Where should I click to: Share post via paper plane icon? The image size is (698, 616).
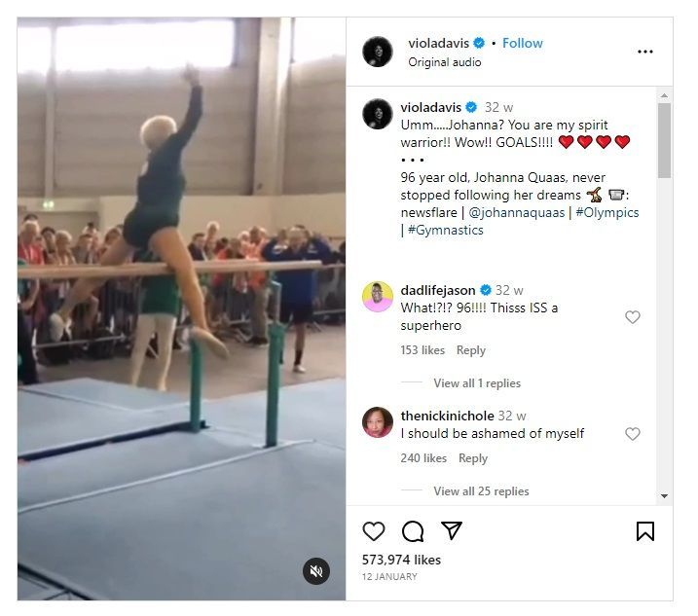pyautogui.click(x=452, y=530)
